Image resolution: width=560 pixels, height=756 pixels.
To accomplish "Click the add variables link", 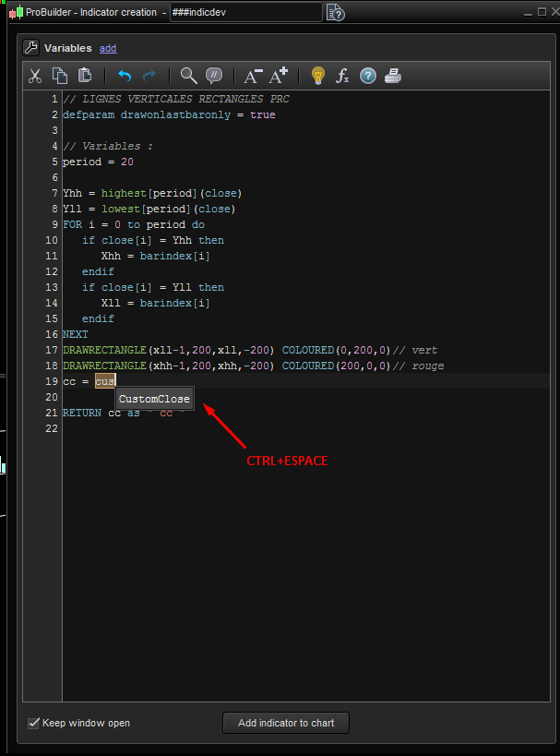I will click(108, 48).
